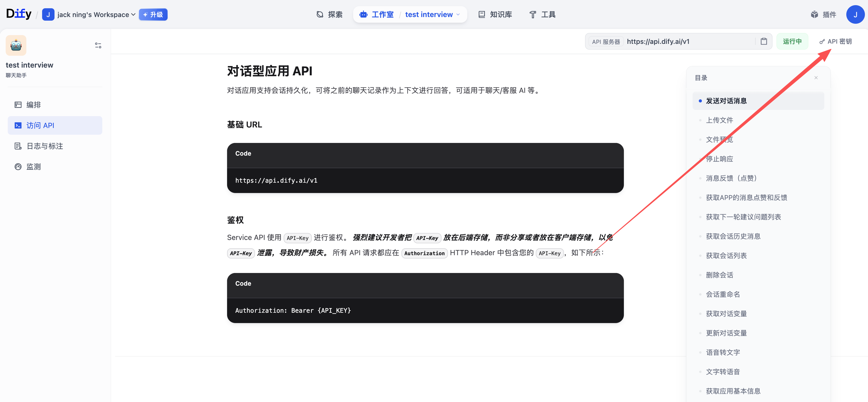868x402 pixels.
Task: Open 编排 orchestration page
Action: (x=34, y=105)
